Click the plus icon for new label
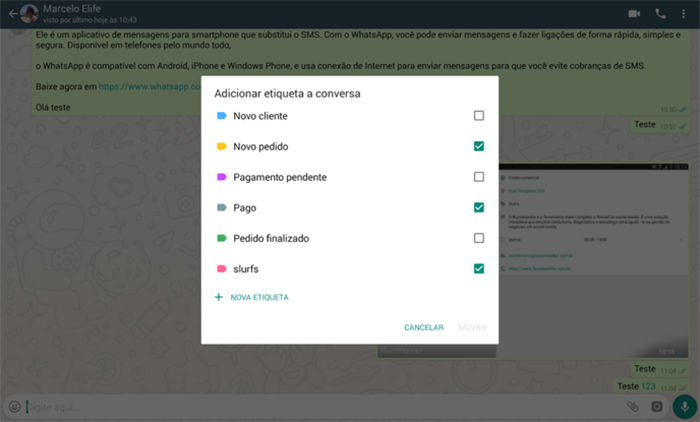Screen dimensions: 700x422 coord(220,297)
